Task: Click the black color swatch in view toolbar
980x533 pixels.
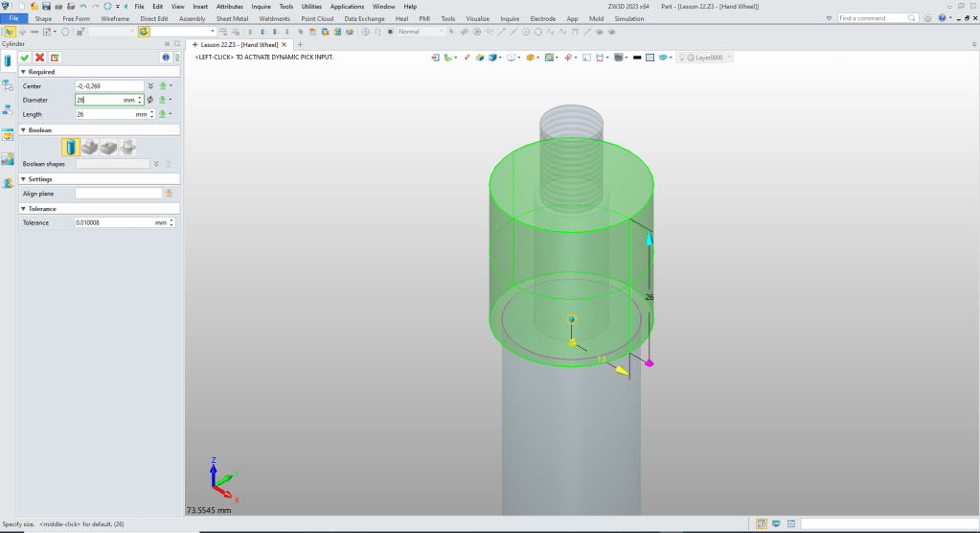Action: pyautogui.click(x=636, y=58)
